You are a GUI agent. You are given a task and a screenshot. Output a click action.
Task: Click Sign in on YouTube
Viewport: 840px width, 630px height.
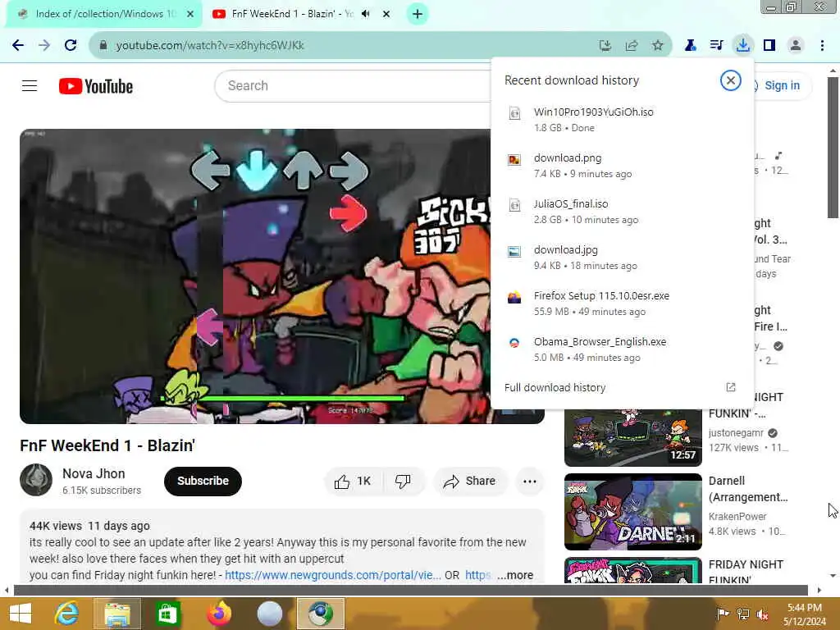coord(782,85)
